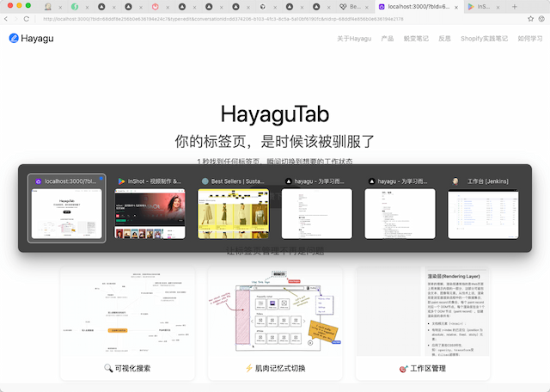550x392 pixels.
Task: Click the round gray icon beside Best Sellers
Action: [x=205, y=181]
